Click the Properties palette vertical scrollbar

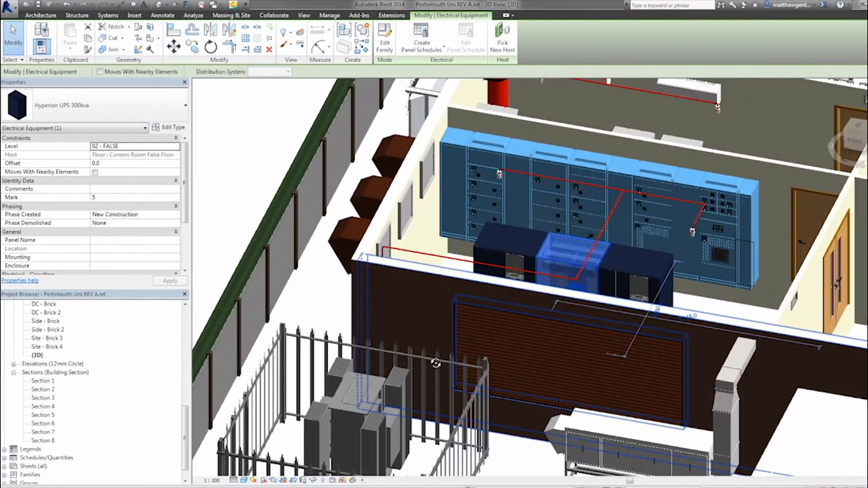coord(185,182)
